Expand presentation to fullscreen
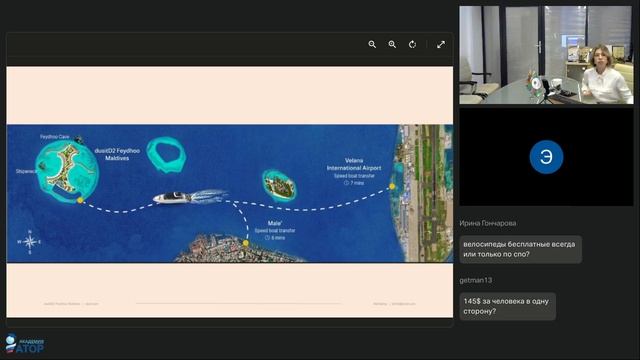The image size is (640, 360). 441,44
